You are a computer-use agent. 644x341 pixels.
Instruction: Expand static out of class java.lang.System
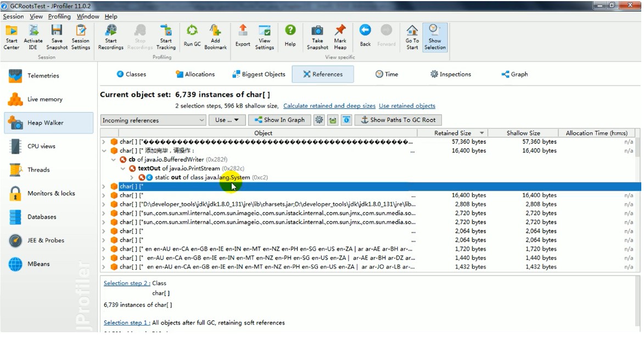(132, 177)
